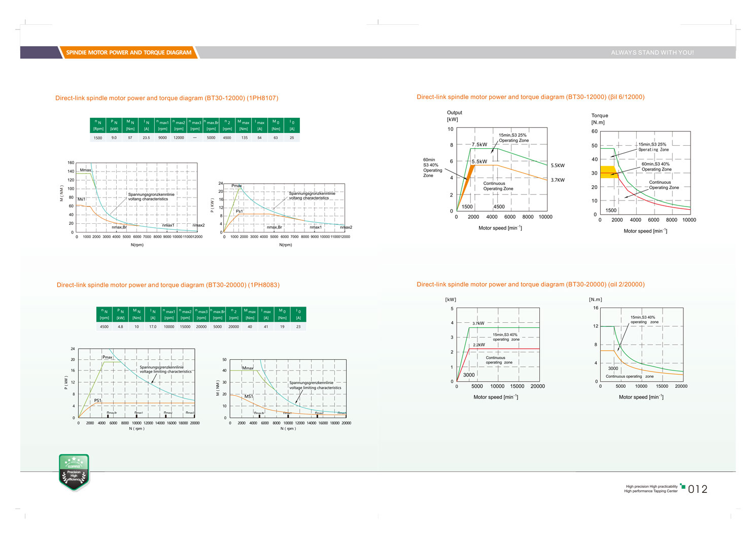Click the 4.8 value in the 1PH8083 table
Image resolution: width=756 pixels, height=538 pixels.
coord(120,327)
